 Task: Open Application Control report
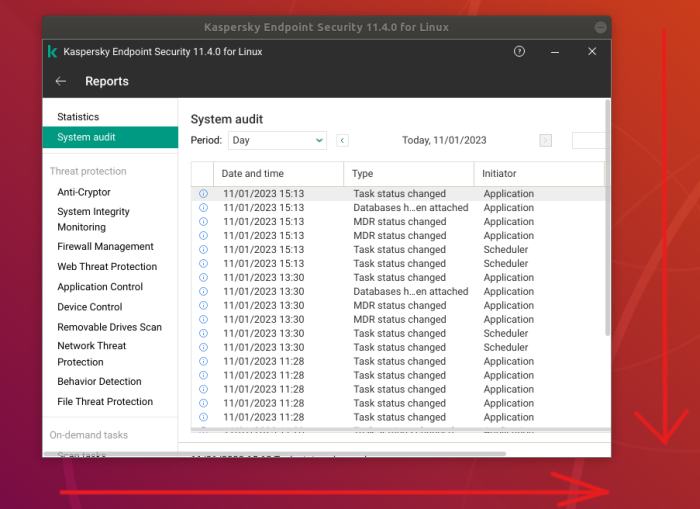pos(100,287)
